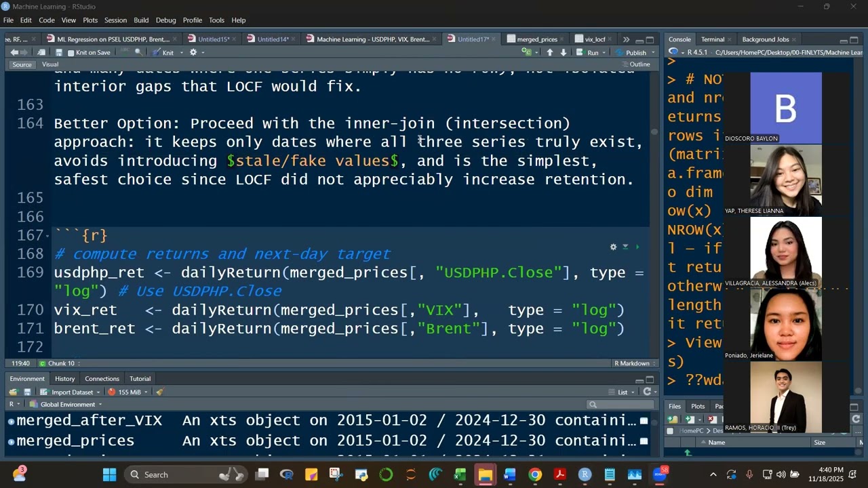Switch to Visual editor mode
868x488 pixels.
coord(50,64)
